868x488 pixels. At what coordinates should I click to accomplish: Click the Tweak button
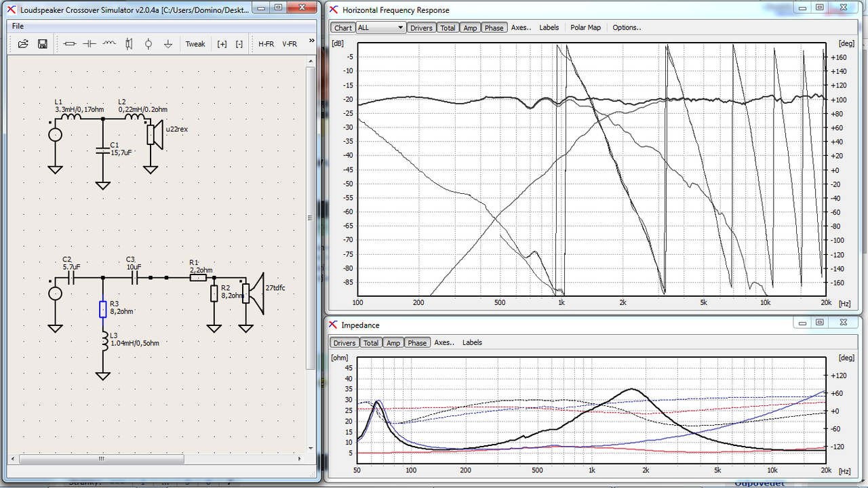point(195,44)
